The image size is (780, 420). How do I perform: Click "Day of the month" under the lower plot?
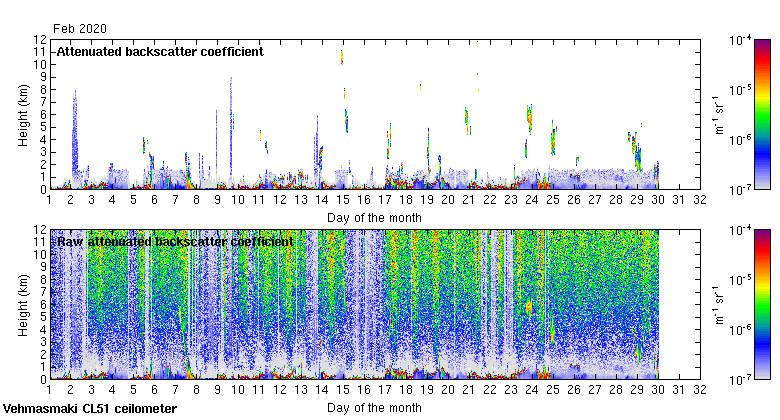[x=374, y=408]
